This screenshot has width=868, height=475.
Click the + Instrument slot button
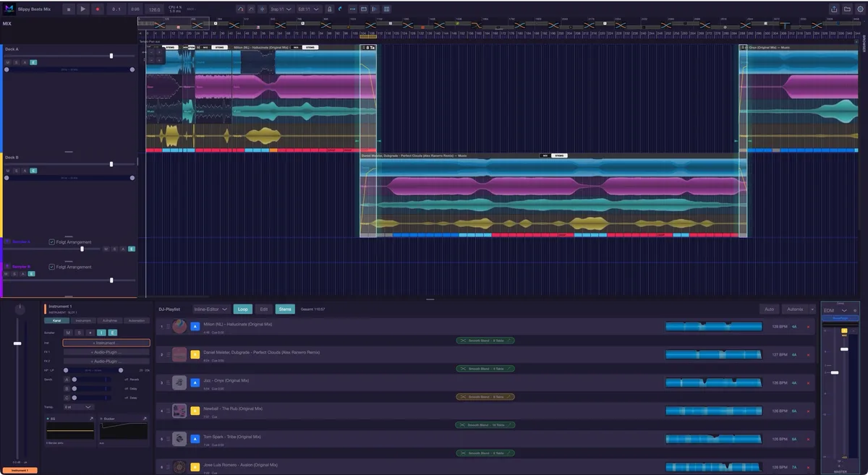click(106, 343)
